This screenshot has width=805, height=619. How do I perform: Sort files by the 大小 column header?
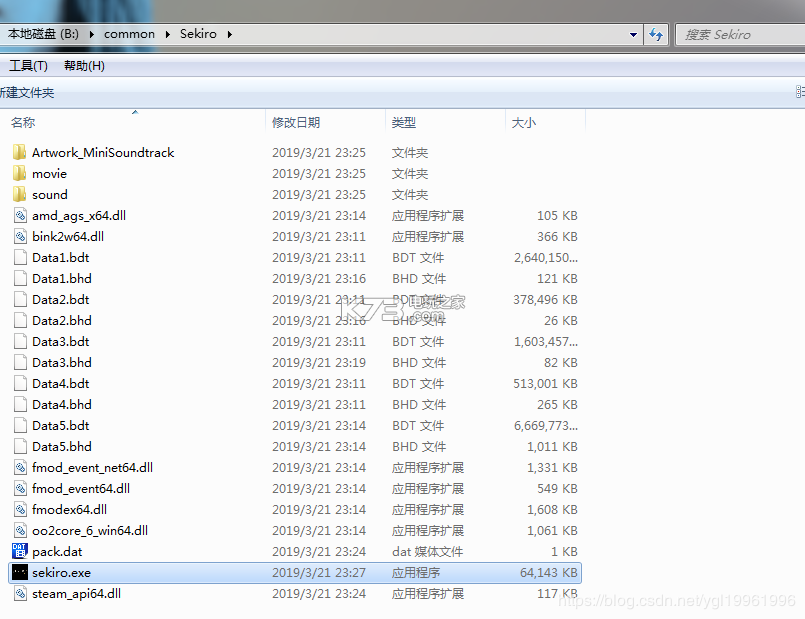(524, 122)
